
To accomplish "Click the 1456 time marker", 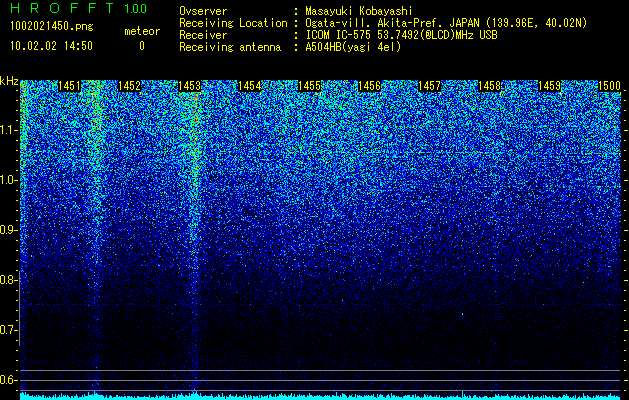I will 369,86.
